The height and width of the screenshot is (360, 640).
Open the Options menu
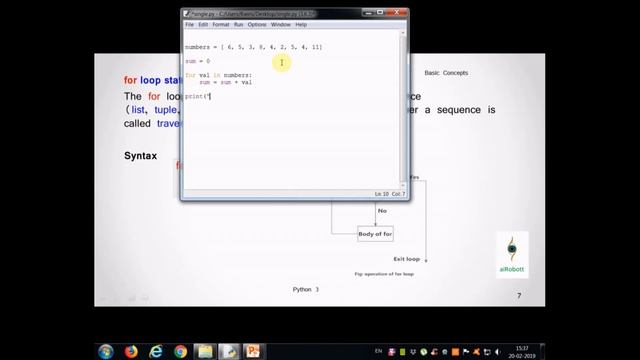point(257,24)
